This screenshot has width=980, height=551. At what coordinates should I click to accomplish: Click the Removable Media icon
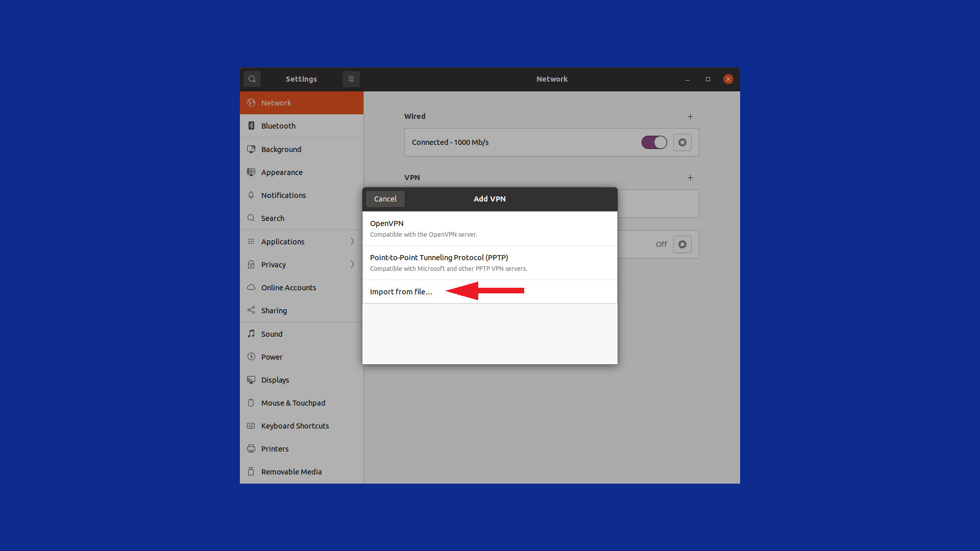click(x=251, y=471)
